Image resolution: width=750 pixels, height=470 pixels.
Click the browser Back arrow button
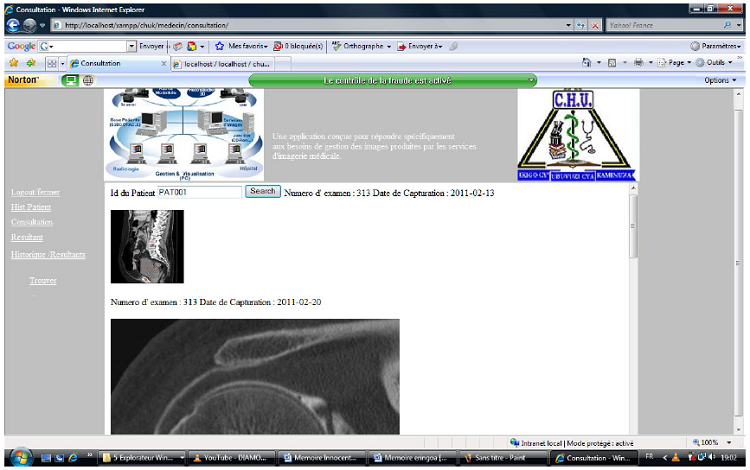coord(14,24)
